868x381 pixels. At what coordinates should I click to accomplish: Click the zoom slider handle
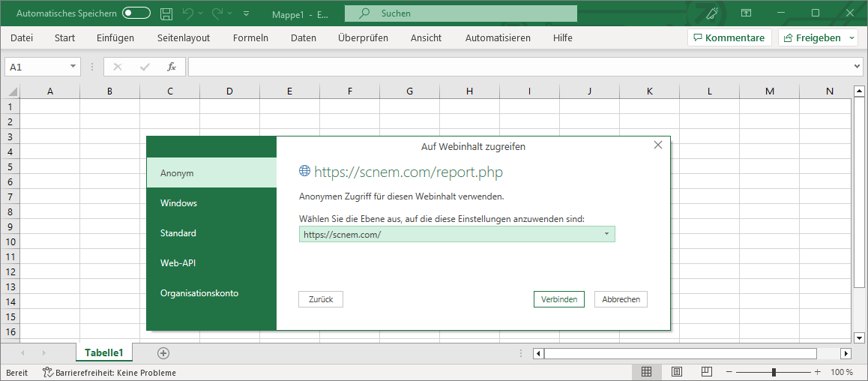[x=774, y=372]
